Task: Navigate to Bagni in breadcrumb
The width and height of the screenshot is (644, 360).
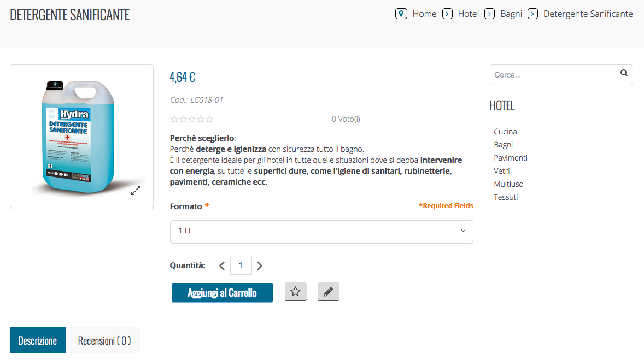Action: [511, 14]
